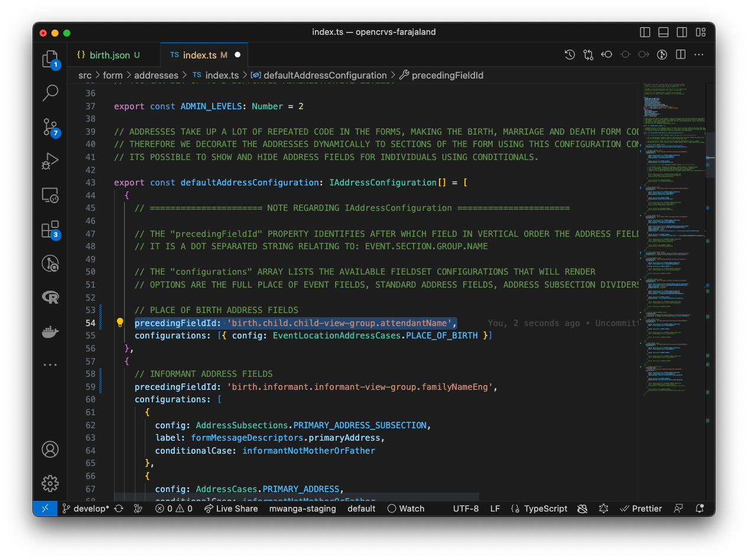Toggle the secondary side bar layout button
The height and width of the screenshot is (560, 748).
[682, 32]
